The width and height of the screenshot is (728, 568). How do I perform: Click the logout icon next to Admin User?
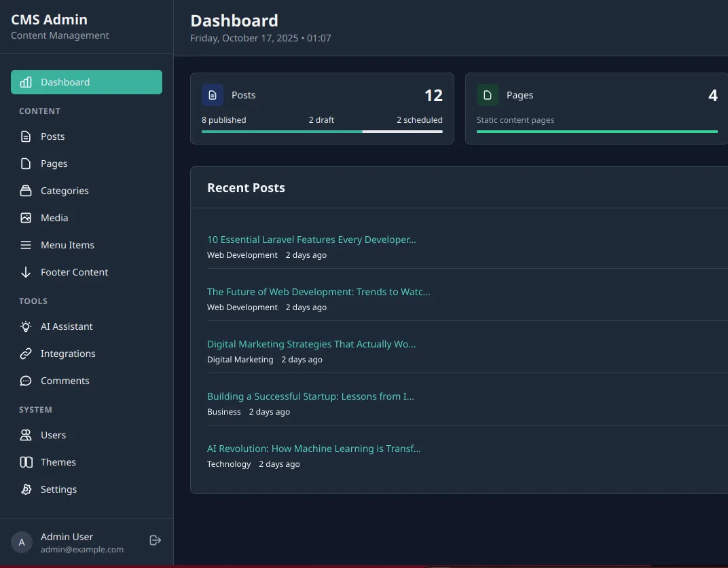click(155, 540)
